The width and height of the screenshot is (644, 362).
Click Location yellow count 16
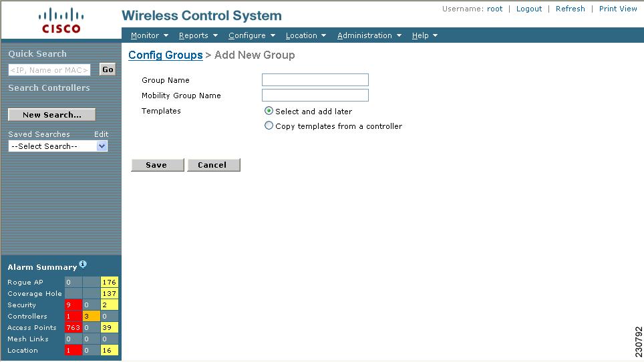pyautogui.click(x=110, y=350)
